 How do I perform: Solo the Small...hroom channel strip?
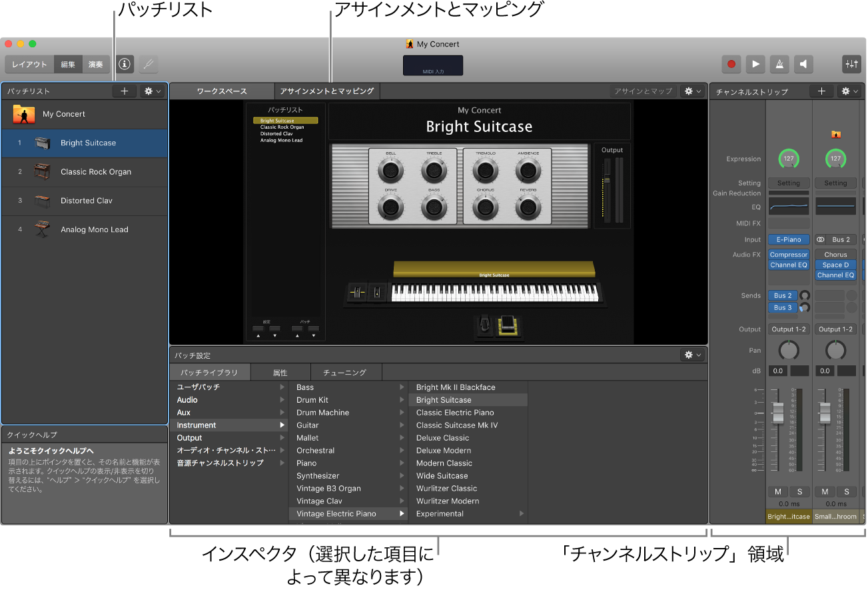847,491
